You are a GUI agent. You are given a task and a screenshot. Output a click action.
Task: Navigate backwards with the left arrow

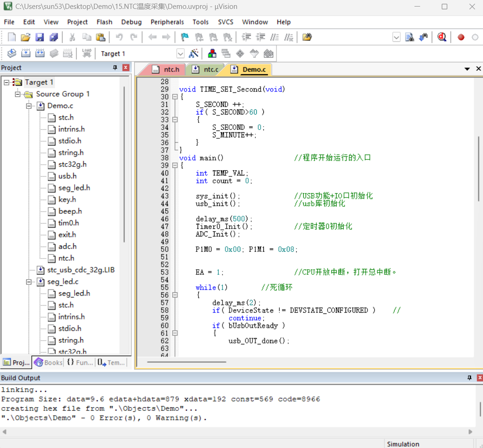[x=152, y=37]
